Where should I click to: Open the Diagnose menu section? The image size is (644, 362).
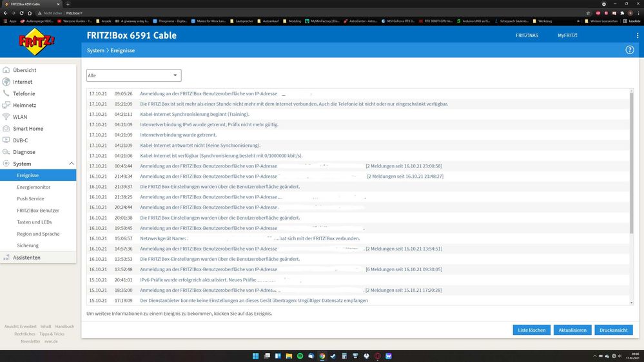[x=24, y=152]
